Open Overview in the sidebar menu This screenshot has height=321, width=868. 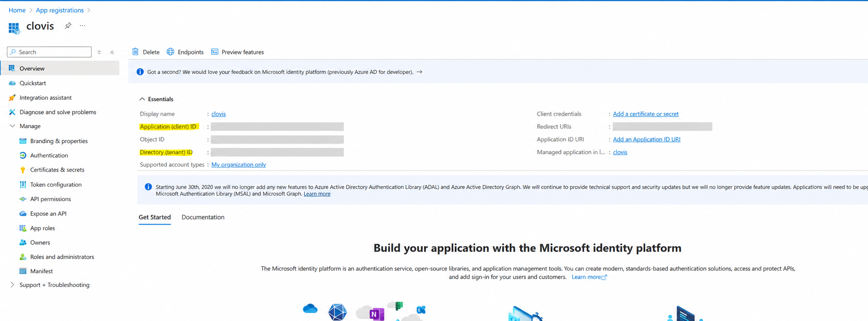(60, 68)
